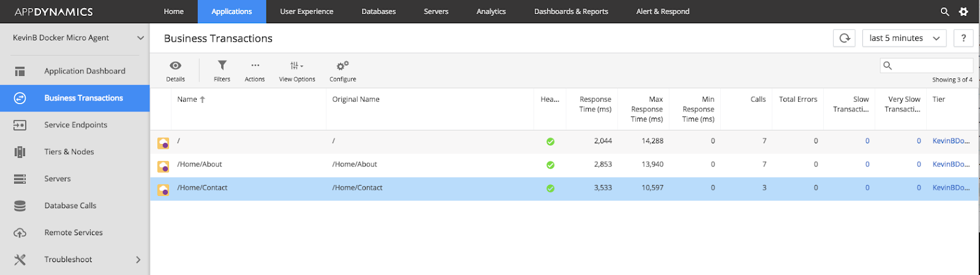The height and width of the screenshot is (275, 980).
Task: Click the Configure gears icon
Action: tap(342, 65)
